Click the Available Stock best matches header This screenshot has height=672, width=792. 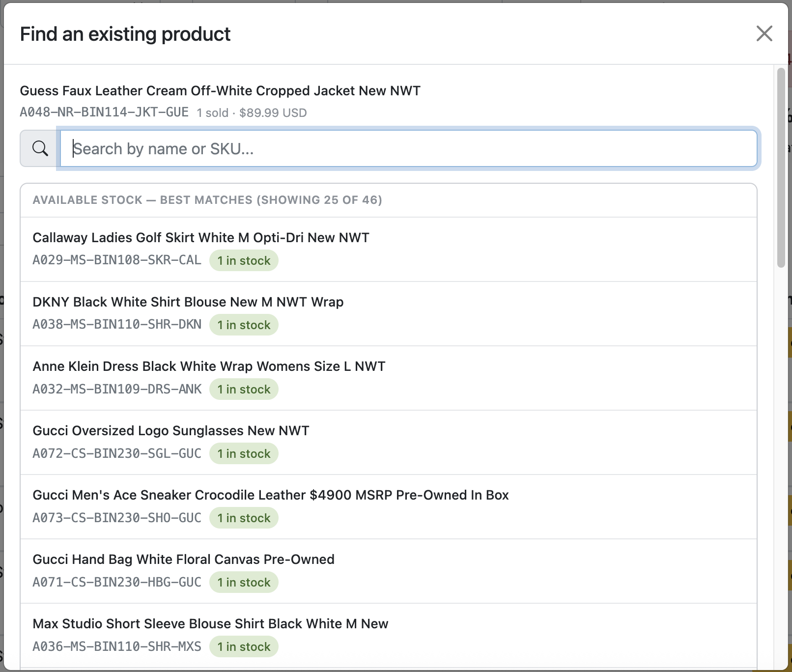tap(207, 200)
